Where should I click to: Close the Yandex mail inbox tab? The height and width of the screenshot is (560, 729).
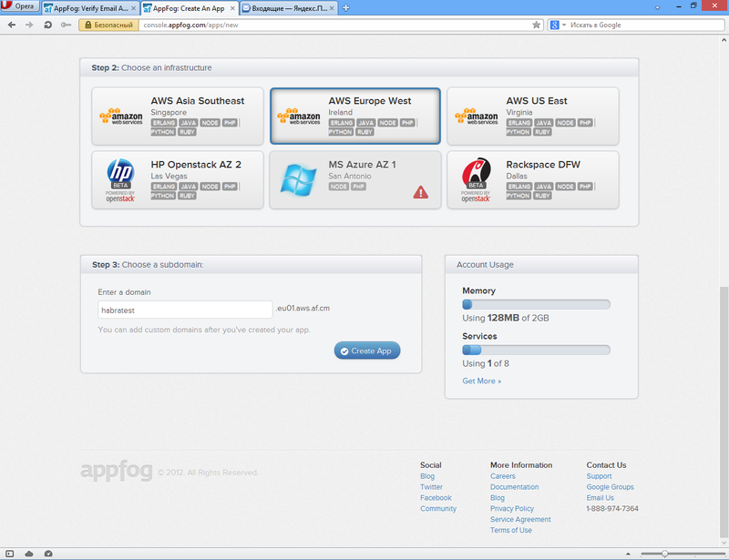pos(332,8)
